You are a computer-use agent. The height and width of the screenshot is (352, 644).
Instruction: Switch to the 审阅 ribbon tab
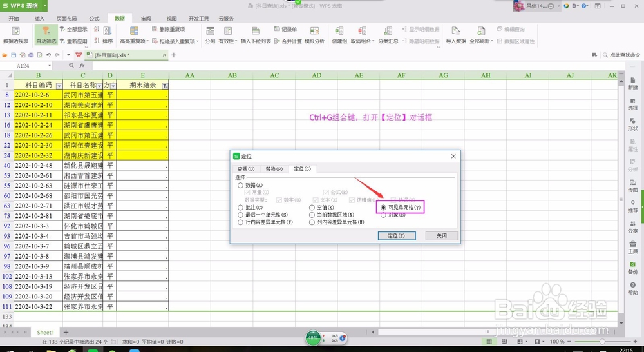pyautogui.click(x=146, y=19)
